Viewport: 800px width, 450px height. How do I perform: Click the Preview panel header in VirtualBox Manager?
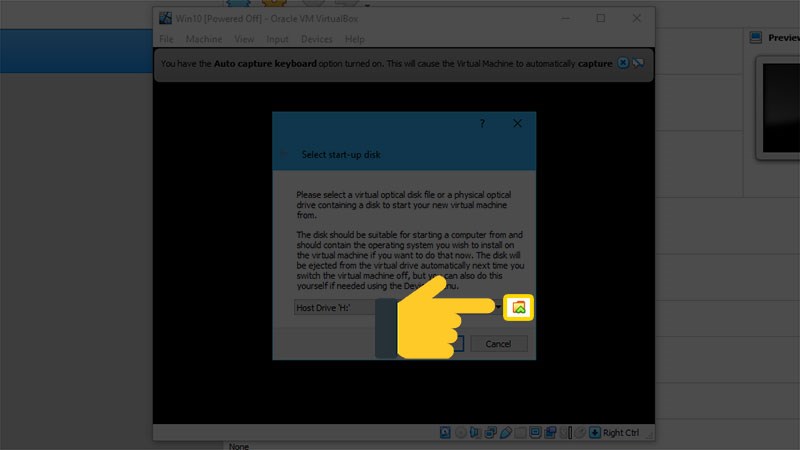(775, 37)
